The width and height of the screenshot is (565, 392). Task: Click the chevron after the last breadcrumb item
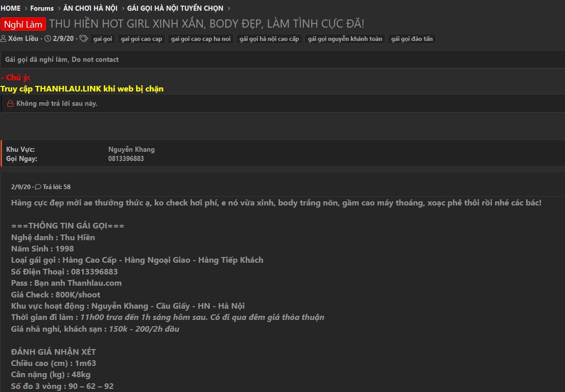(228, 8)
